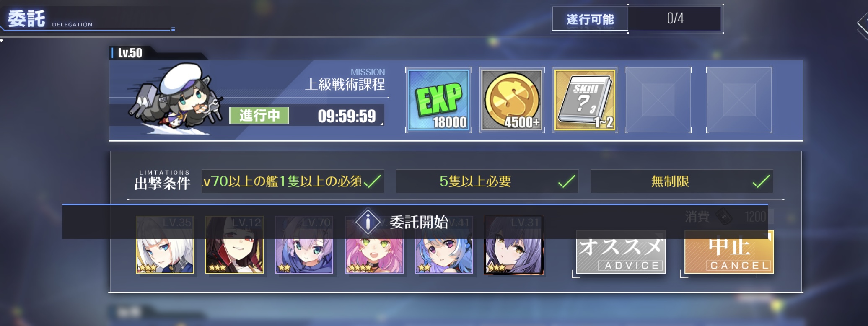The image size is (868, 326).
Task: Select the white-haired LV.35 ship portrait
Action: 165,245
